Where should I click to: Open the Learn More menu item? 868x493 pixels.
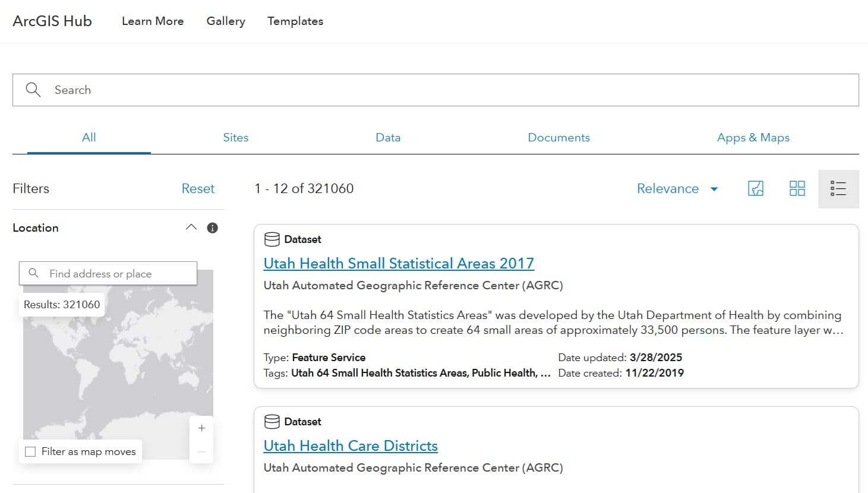pyautogui.click(x=153, y=21)
